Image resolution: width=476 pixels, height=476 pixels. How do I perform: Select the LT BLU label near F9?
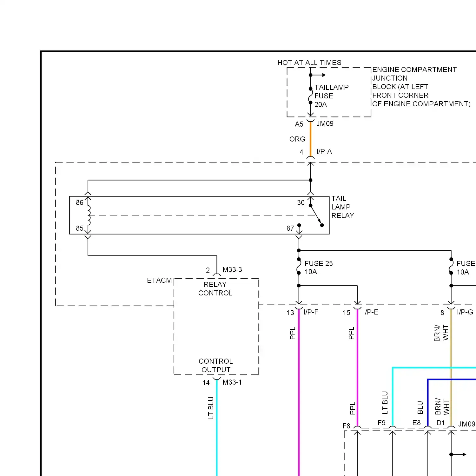(385, 403)
